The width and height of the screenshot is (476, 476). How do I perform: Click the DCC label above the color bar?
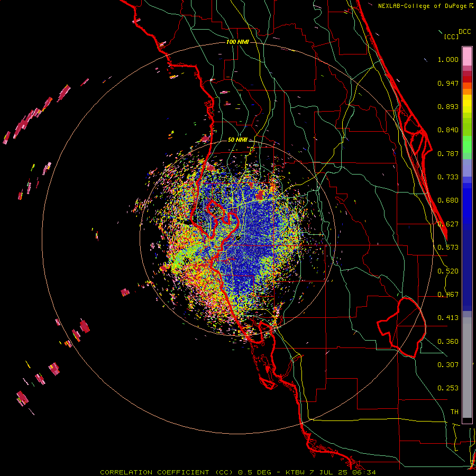465,32
